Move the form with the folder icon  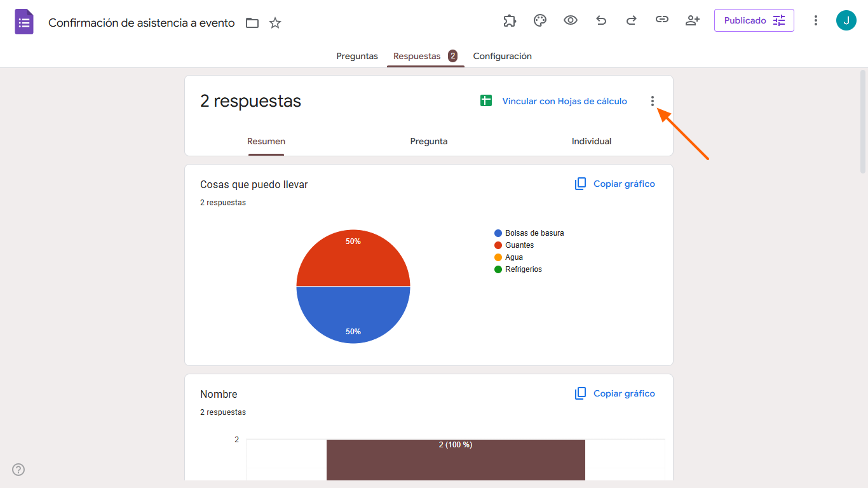click(x=252, y=22)
